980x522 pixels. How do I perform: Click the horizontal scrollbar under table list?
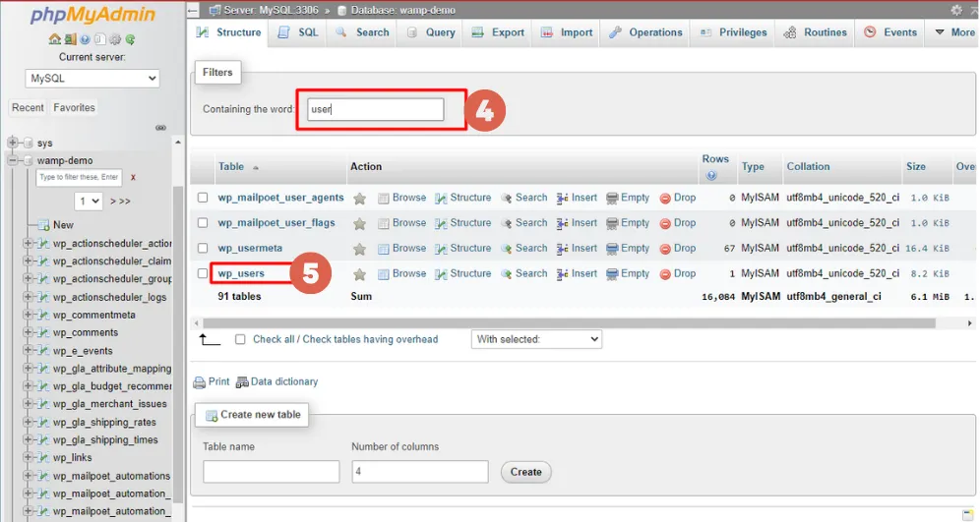pyautogui.click(x=569, y=323)
